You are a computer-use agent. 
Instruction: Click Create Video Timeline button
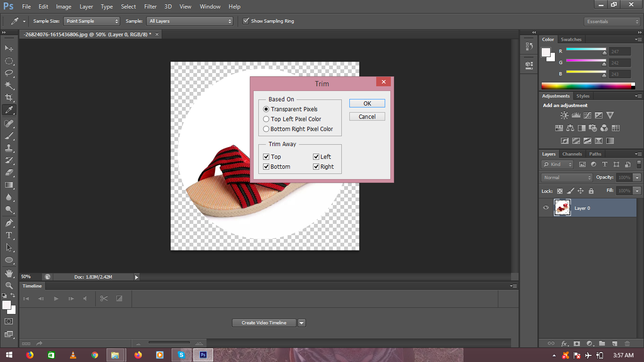264,323
